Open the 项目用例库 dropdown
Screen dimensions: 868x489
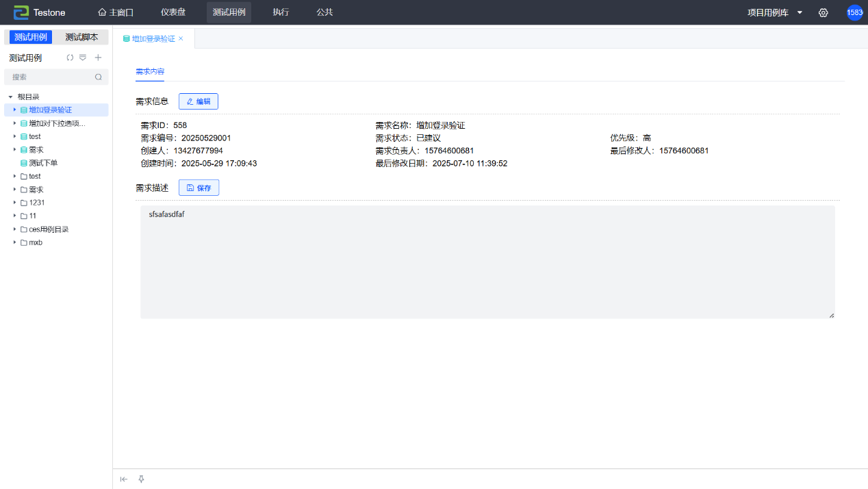774,12
